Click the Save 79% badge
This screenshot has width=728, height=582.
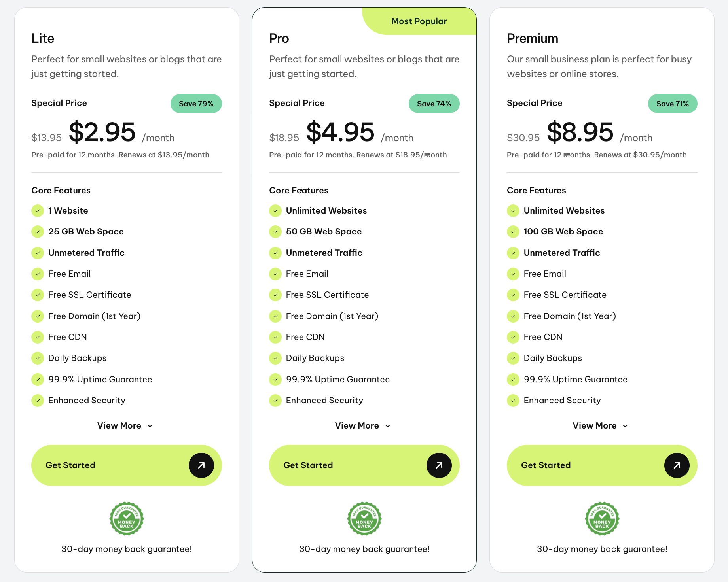point(196,104)
